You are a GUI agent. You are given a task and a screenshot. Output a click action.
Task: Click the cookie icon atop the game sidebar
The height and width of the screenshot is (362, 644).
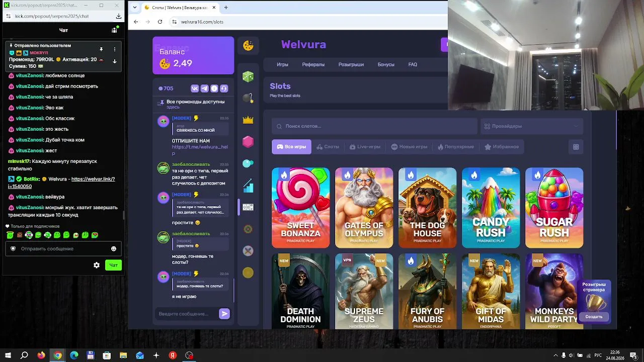[x=248, y=45]
